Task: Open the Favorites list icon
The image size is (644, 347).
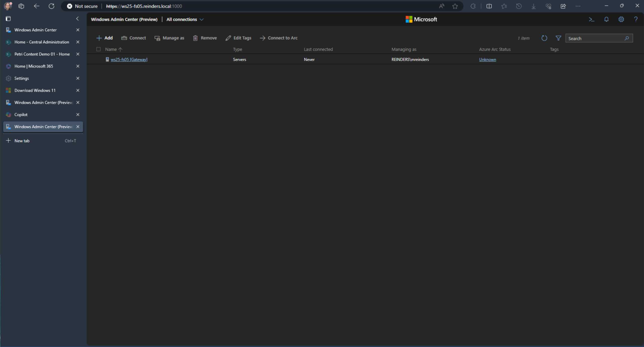Action: 504,6
